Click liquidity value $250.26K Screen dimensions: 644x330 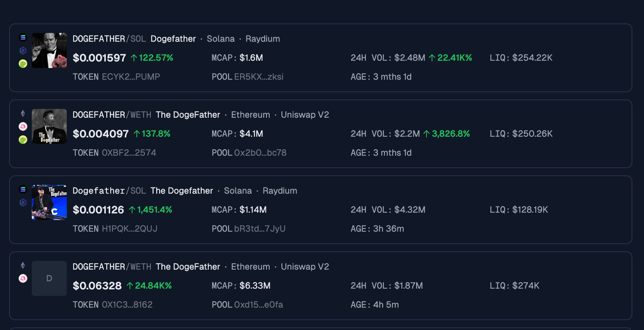(532, 134)
